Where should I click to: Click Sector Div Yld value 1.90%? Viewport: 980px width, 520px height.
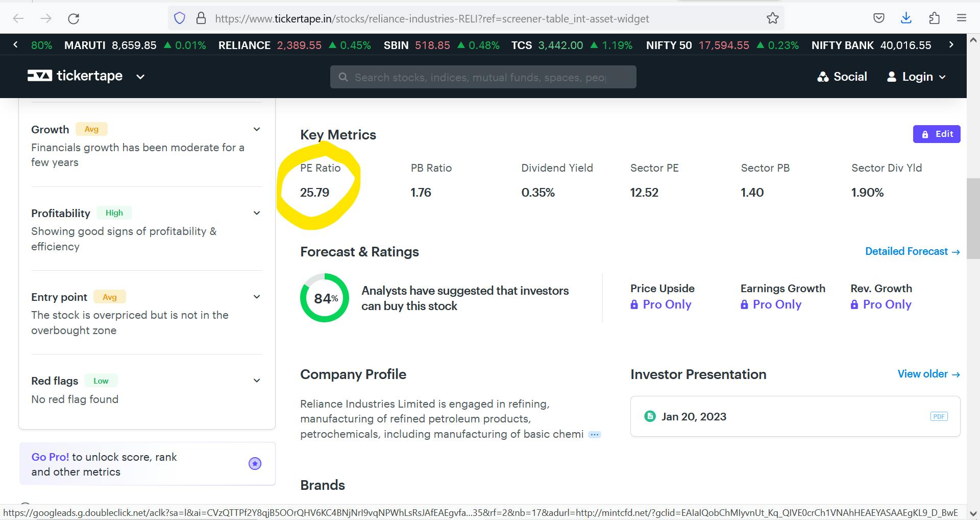point(867,193)
